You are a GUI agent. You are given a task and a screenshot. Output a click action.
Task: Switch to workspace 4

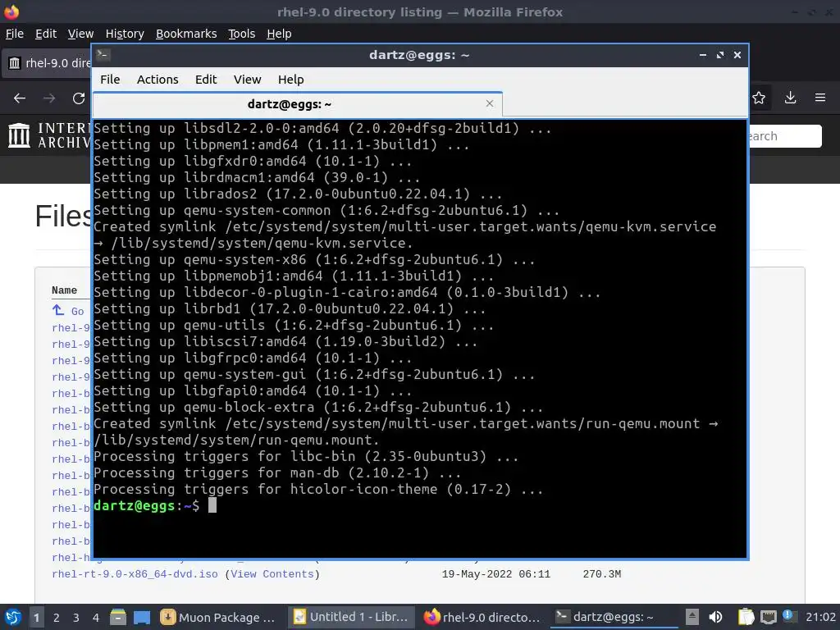click(x=96, y=618)
